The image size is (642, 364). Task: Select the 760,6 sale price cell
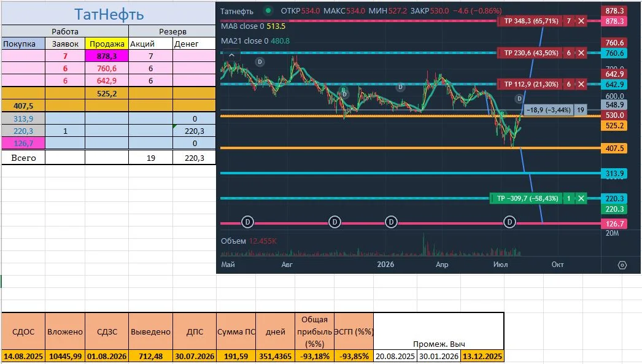tap(107, 68)
